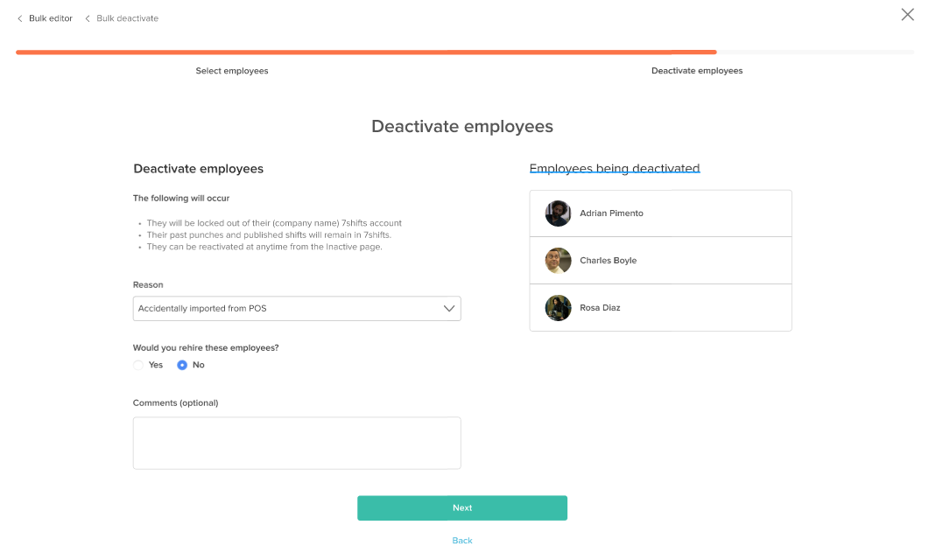Select the Select employees step label
The image size is (929, 560).
232,70
